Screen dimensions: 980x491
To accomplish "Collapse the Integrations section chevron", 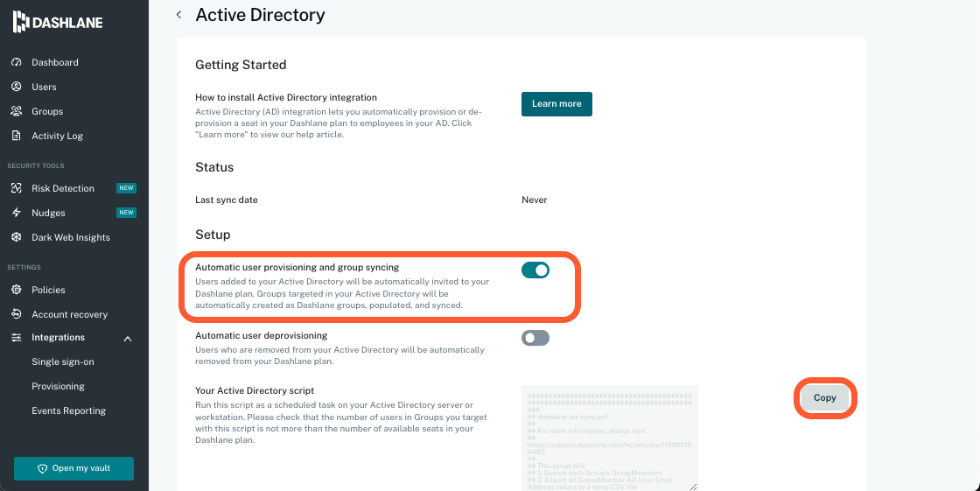I will 128,338.
